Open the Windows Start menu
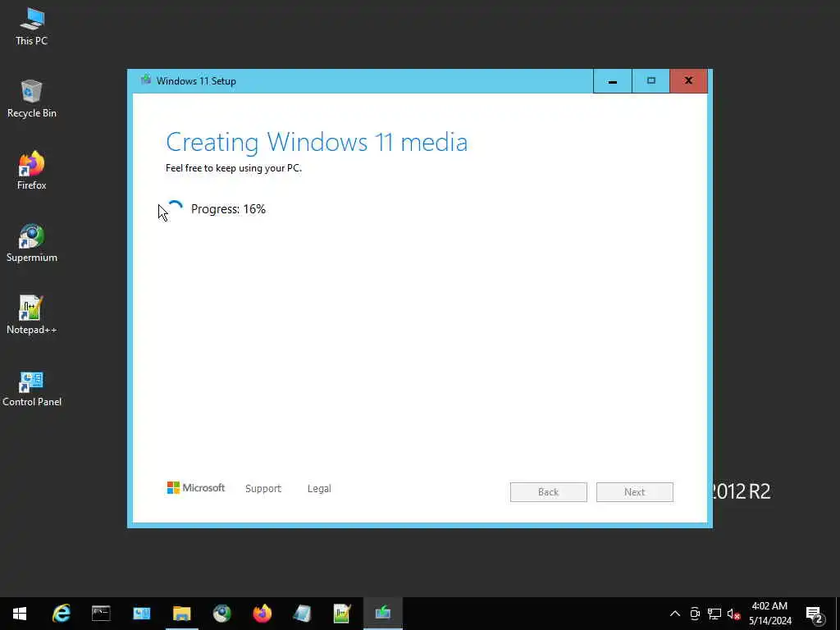This screenshot has width=840, height=630. coord(20,614)
